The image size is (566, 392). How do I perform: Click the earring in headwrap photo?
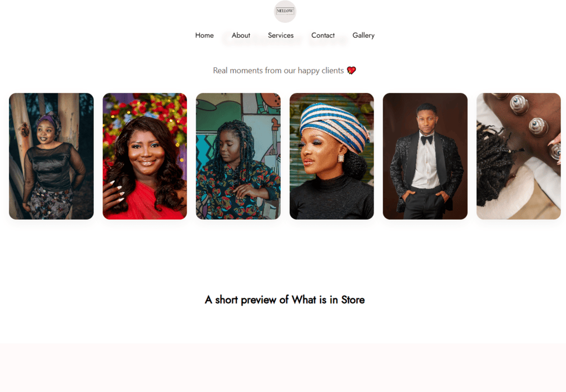click(x=341, y=158)
